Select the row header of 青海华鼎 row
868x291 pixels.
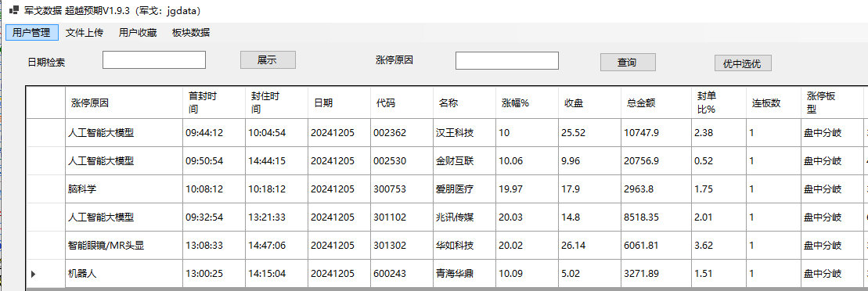pyautogui.click(x=46, y=273)
